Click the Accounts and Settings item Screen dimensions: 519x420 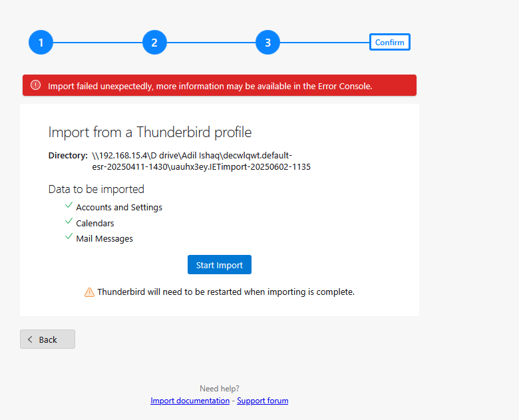119,208
